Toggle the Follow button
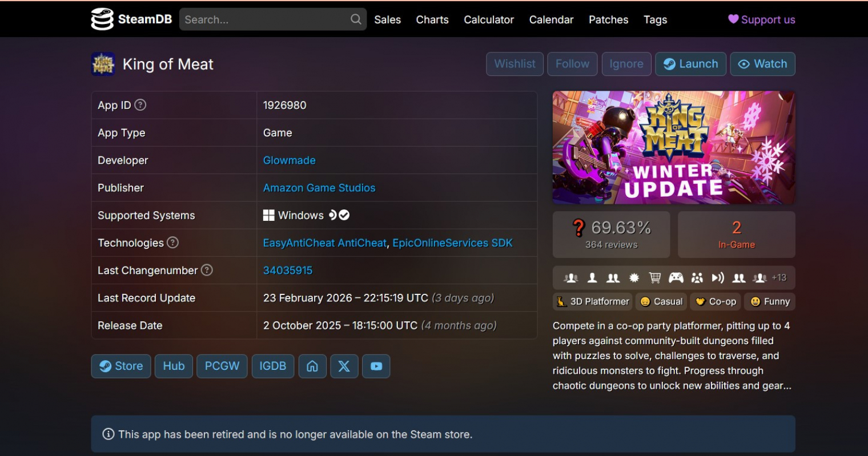Viewport: 868px width, 456px height. pyautogui.click(x=572, y=64)
